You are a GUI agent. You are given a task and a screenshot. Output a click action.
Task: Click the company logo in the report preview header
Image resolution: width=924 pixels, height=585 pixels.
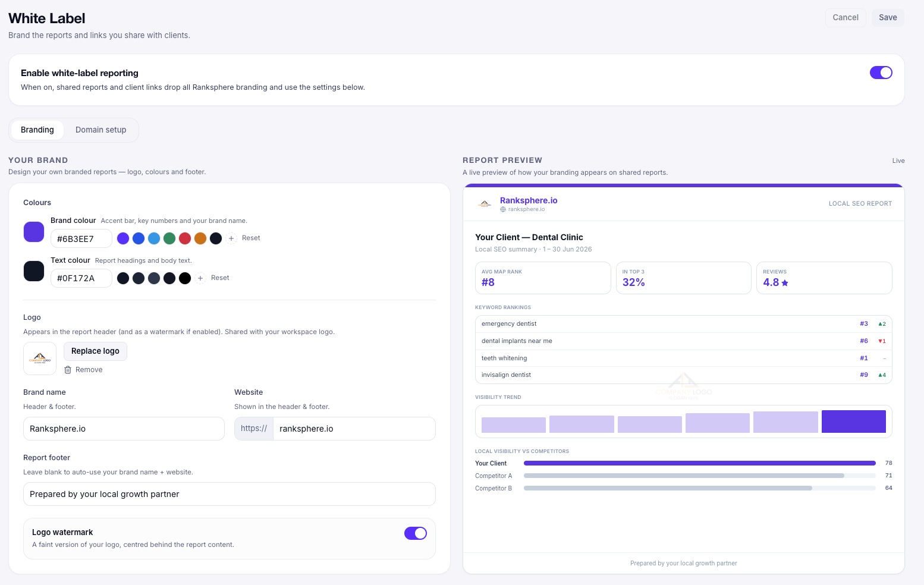coord(485,204)
